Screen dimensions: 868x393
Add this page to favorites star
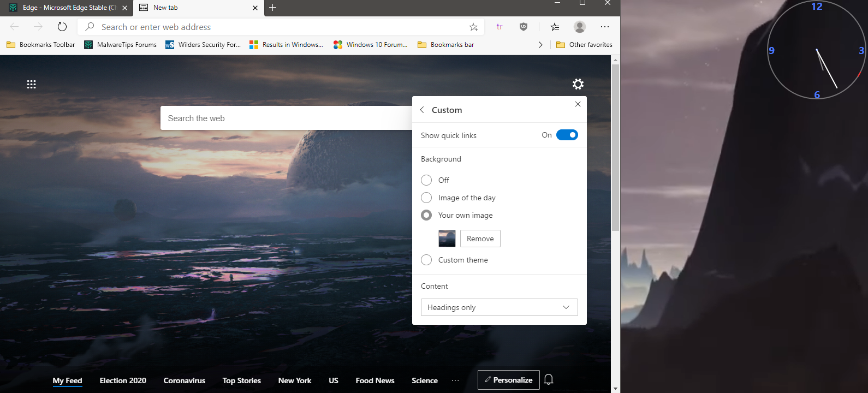[x=473, y=27]
